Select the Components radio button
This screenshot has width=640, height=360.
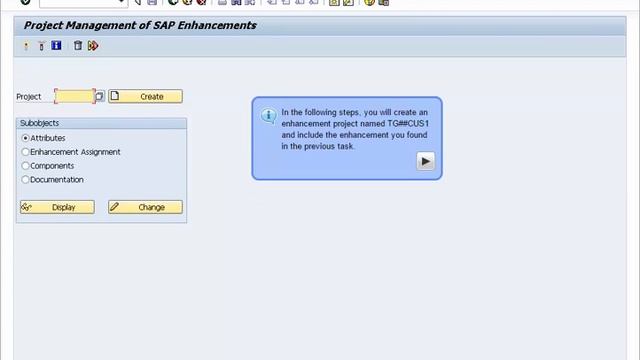(25, 166)
